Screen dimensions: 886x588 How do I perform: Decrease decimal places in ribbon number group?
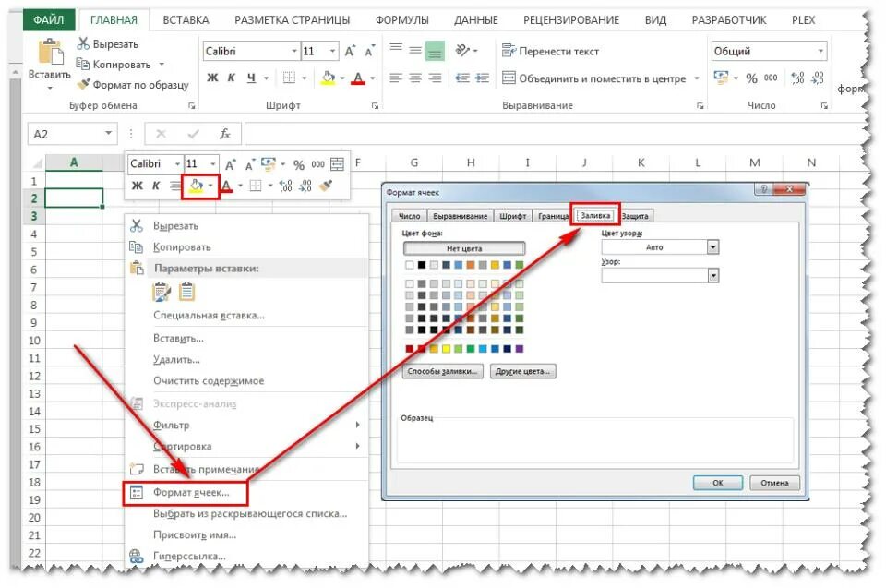pyautogui.click(x=818, y=78)
